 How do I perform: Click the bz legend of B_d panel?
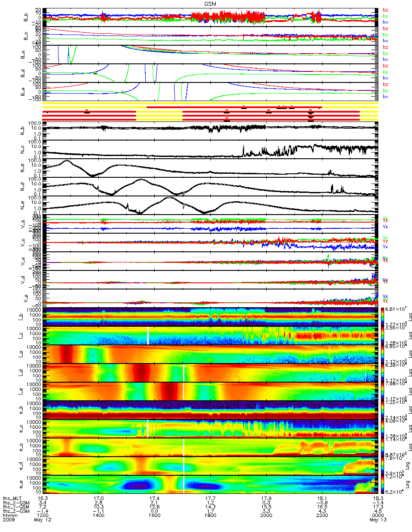click(x=385, y=66)
